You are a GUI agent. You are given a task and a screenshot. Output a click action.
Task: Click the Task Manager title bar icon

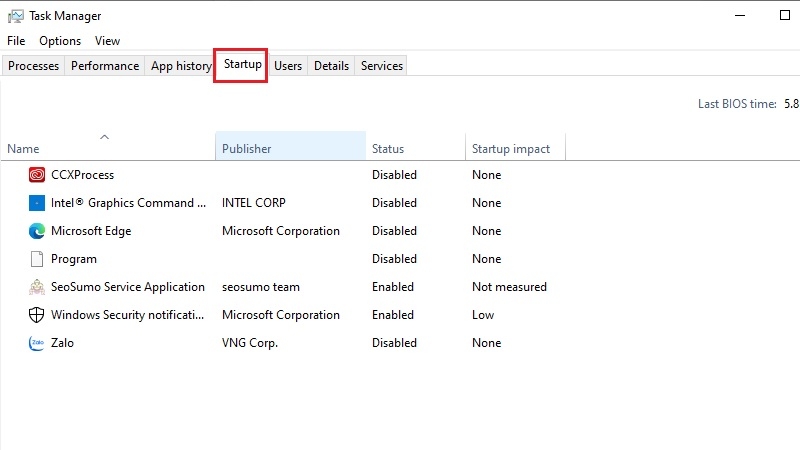click(x=15, y=16)
